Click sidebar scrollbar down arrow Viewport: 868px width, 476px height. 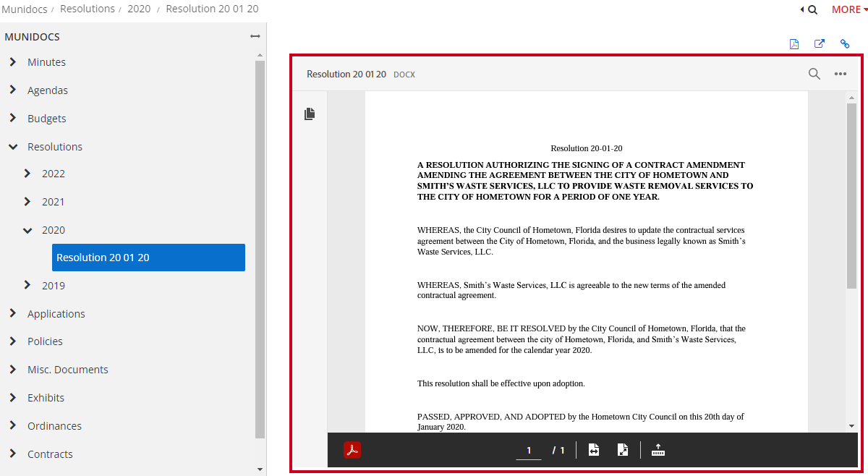[x=260, y=469]
